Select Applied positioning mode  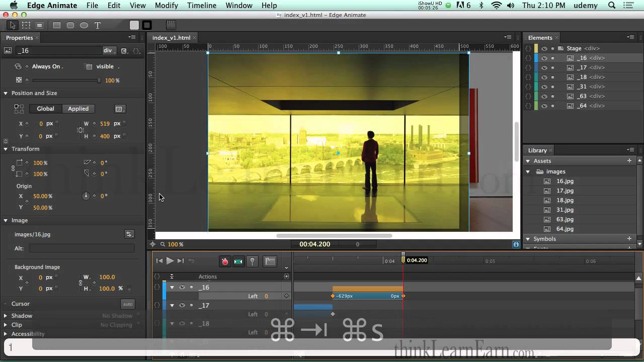pos(78,109)
